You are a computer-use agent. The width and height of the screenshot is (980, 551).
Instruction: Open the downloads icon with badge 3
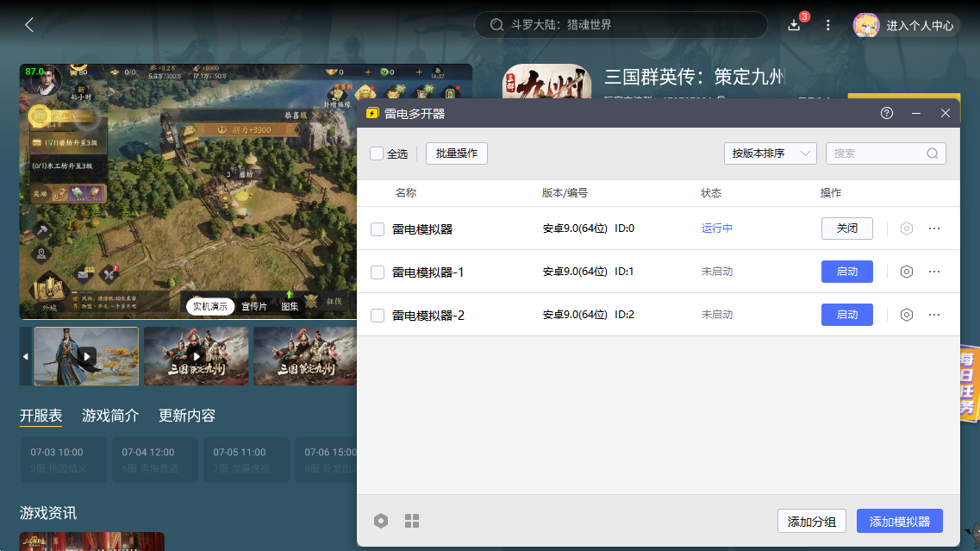795,25
